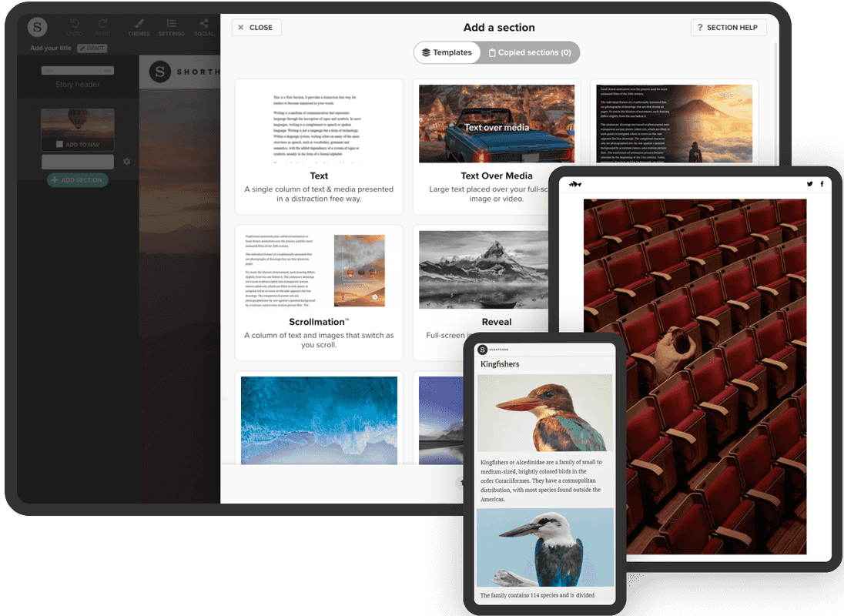
Task: Click the Social sharing icon
Action: [x=204, y=24]
